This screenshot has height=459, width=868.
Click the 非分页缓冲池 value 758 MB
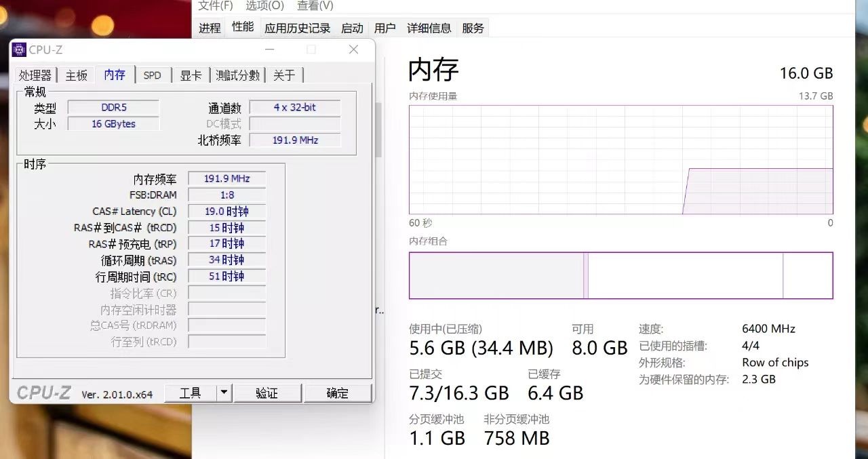click(x=517, y=438)
